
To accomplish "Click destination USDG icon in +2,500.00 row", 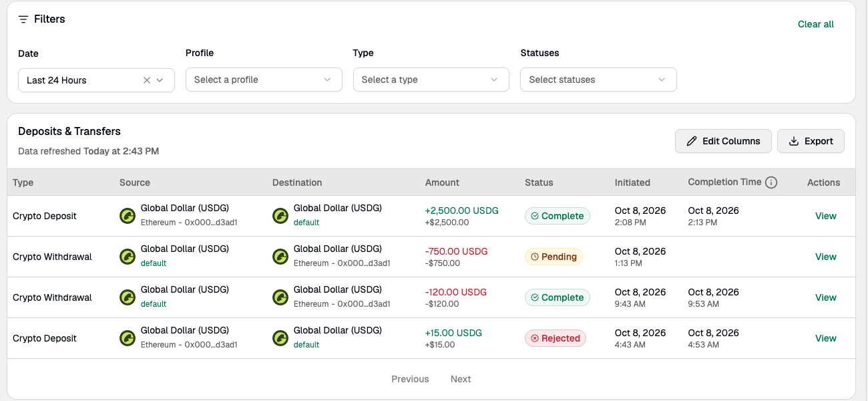I will (x=280, y=216).
